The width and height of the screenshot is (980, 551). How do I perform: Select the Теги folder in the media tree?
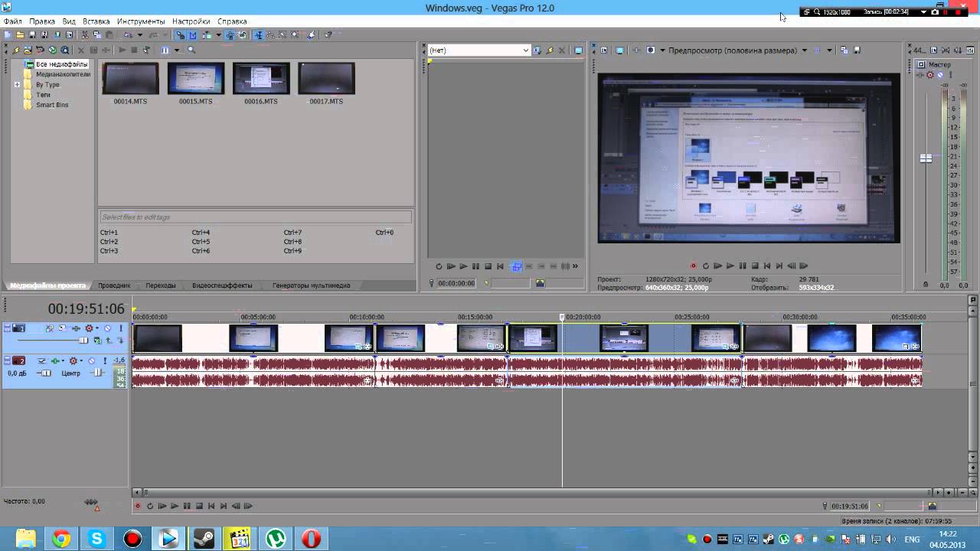click(x=43, y=95)
